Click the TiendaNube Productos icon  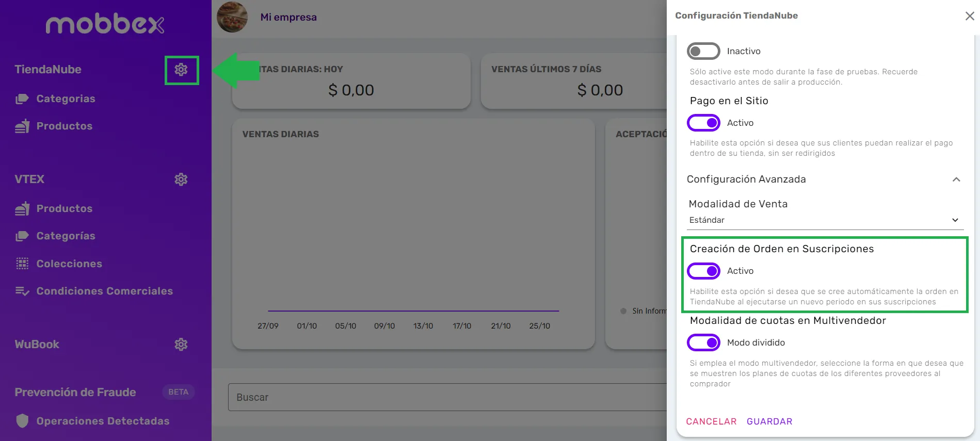22,126
